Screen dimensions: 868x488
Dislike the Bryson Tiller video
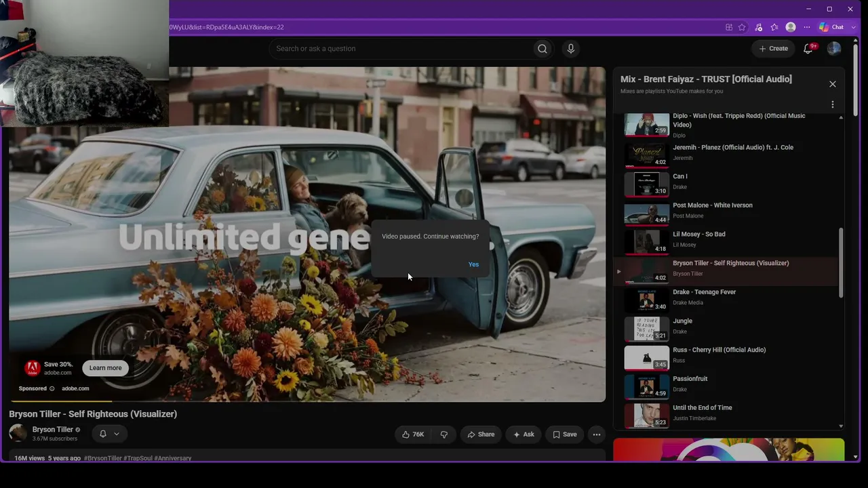tap(444, 434)
